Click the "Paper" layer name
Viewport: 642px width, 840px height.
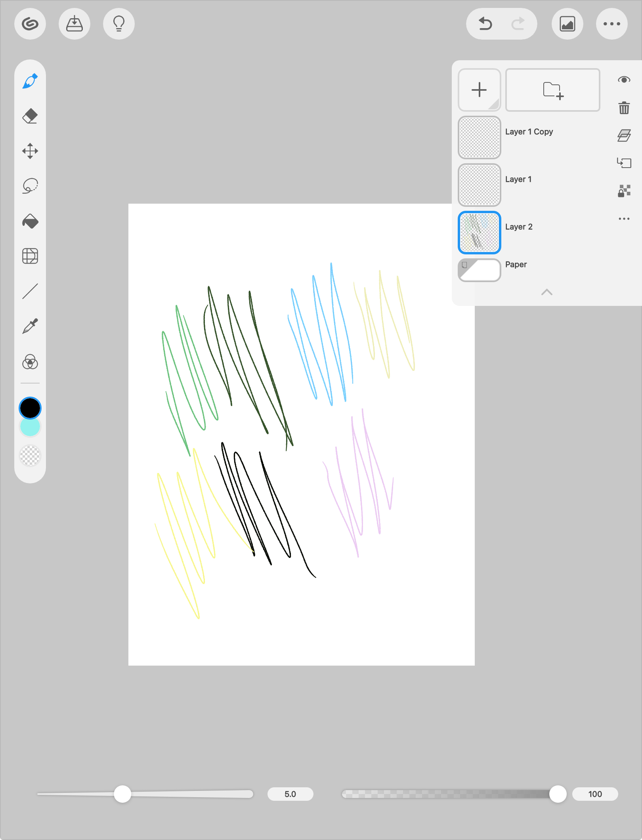(x=516, y=264)
